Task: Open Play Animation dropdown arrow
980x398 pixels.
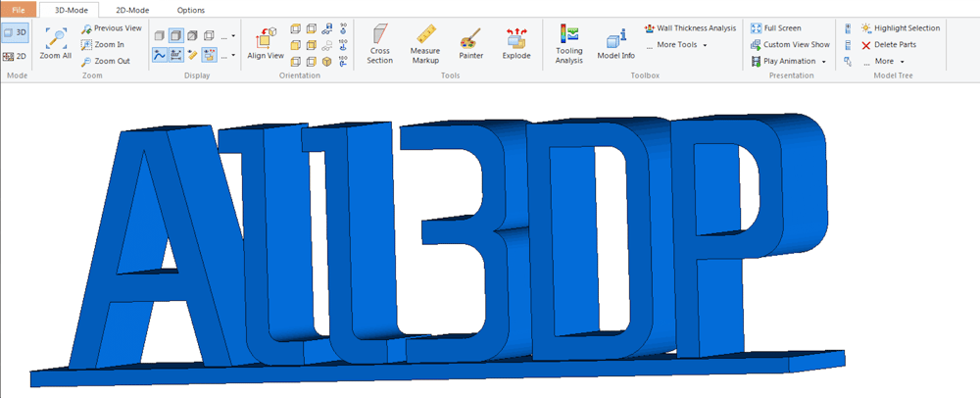Action: 823,61
